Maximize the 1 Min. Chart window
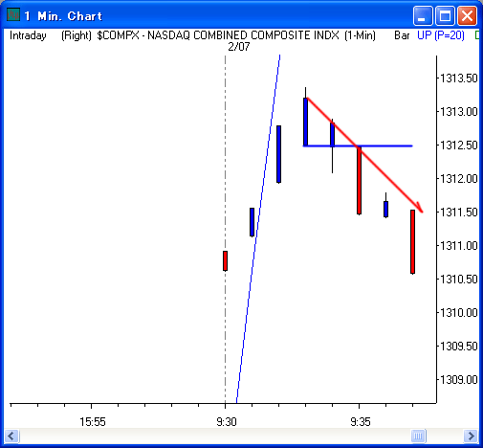This screenshot has height=448, width=483. tap(445, 15)
